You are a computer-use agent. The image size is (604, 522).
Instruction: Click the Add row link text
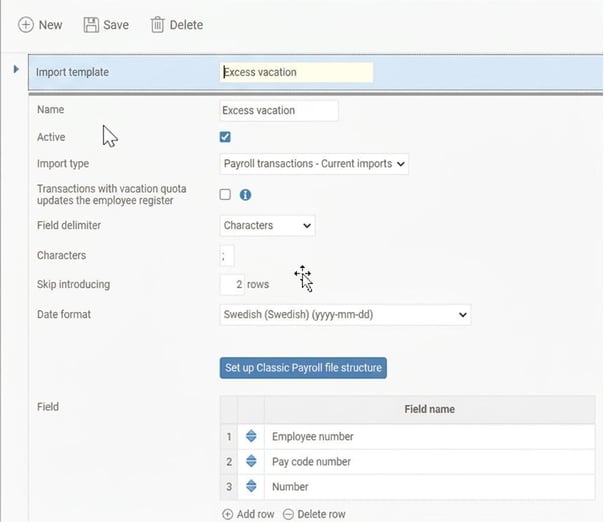pos(255,514)
